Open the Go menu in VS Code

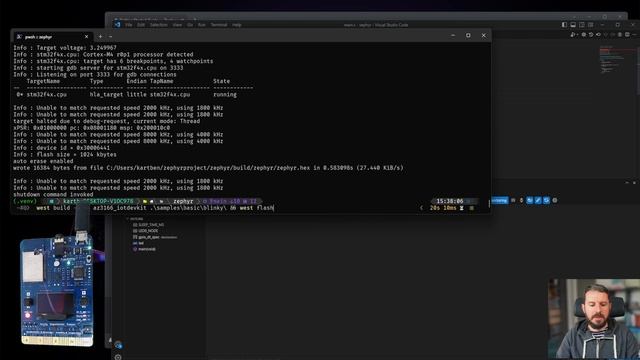click(x=190, y=25)
